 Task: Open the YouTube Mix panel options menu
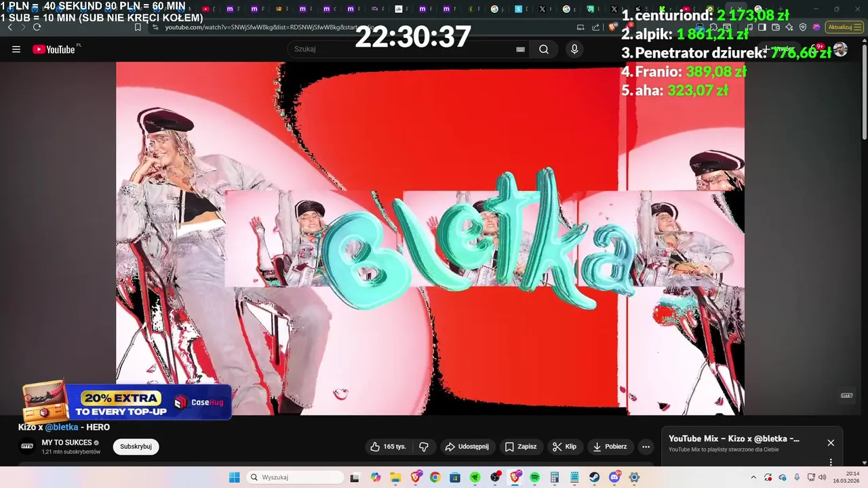coord(831,462)
